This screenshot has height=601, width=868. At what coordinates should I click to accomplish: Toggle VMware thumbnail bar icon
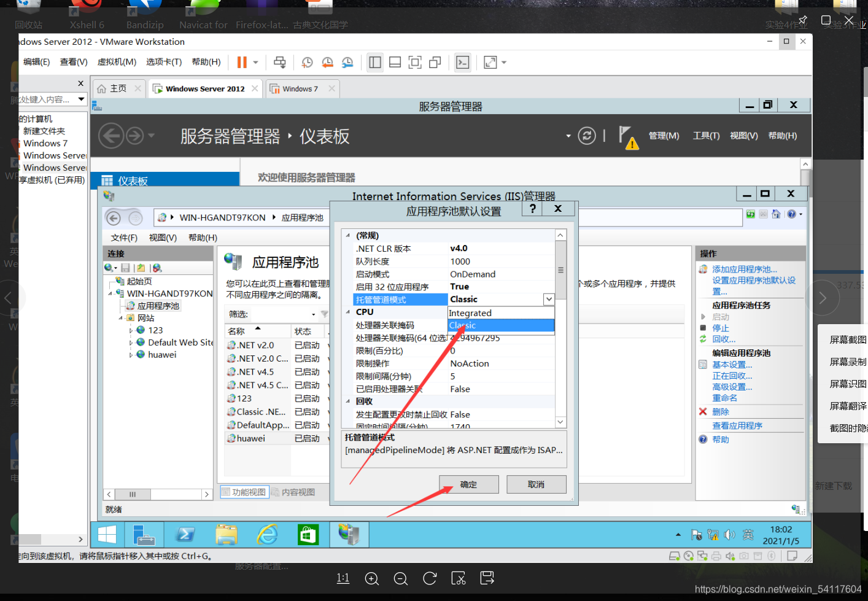pos(395,63)
